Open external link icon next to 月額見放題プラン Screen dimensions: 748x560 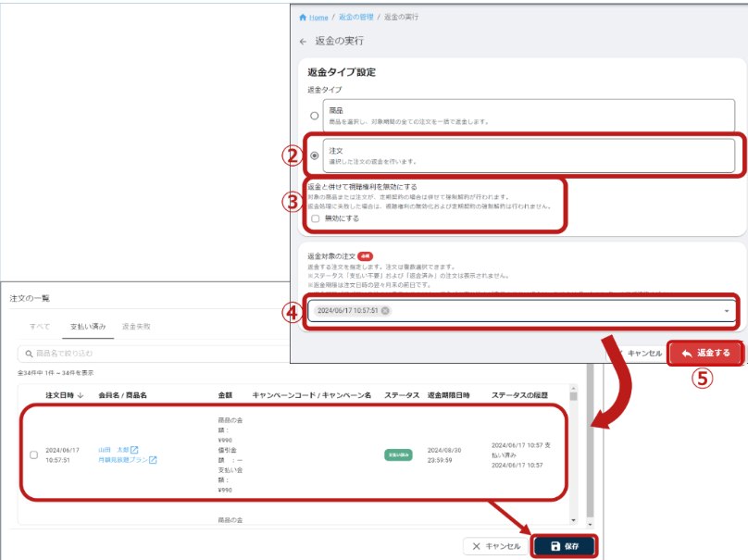click(x=153, y=460)
